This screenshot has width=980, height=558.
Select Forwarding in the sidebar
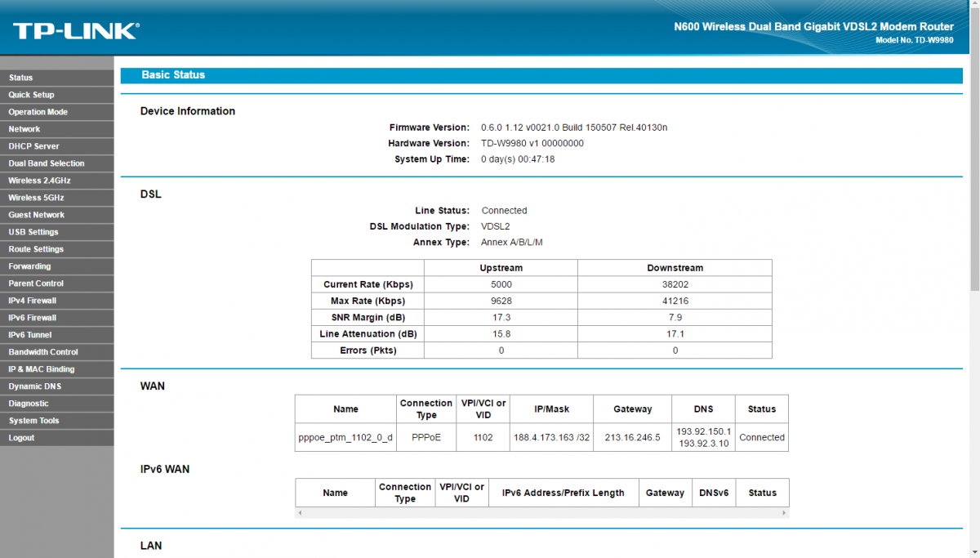(57, 266)
